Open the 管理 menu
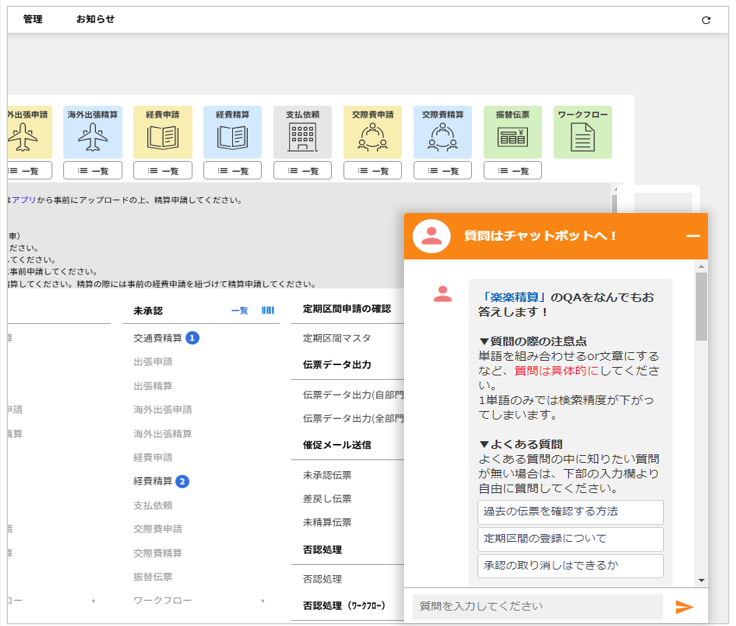 point(33,19)
